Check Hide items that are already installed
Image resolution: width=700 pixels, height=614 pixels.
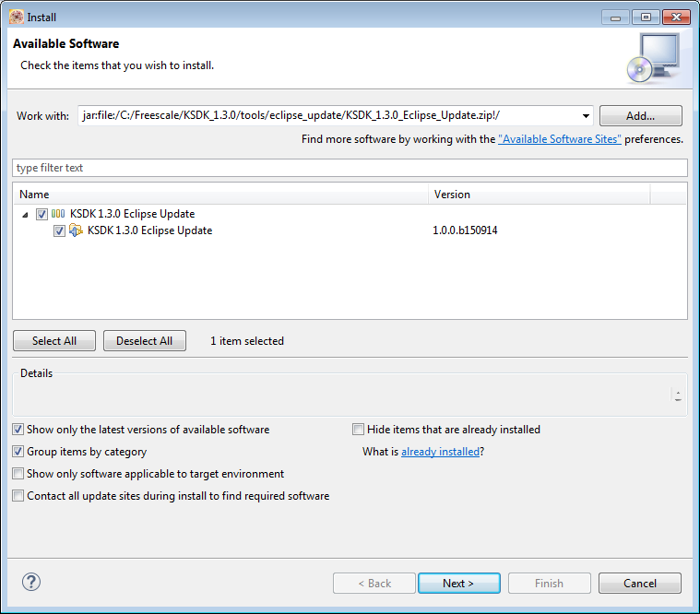(x=358, y=430)
